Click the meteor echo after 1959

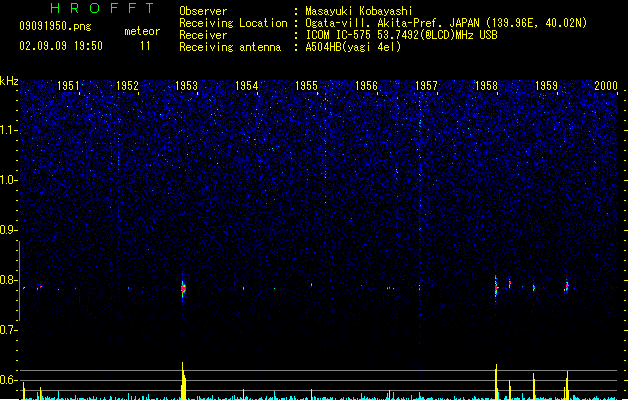point(567,286)
